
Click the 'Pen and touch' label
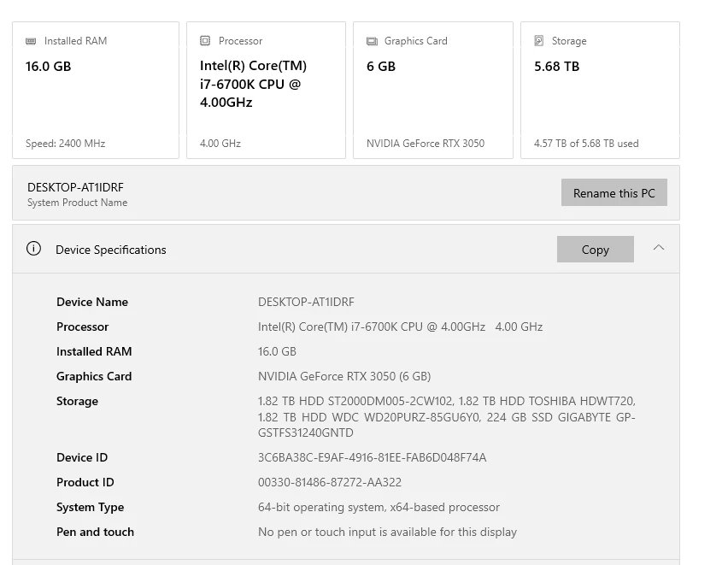click(95, 532)
